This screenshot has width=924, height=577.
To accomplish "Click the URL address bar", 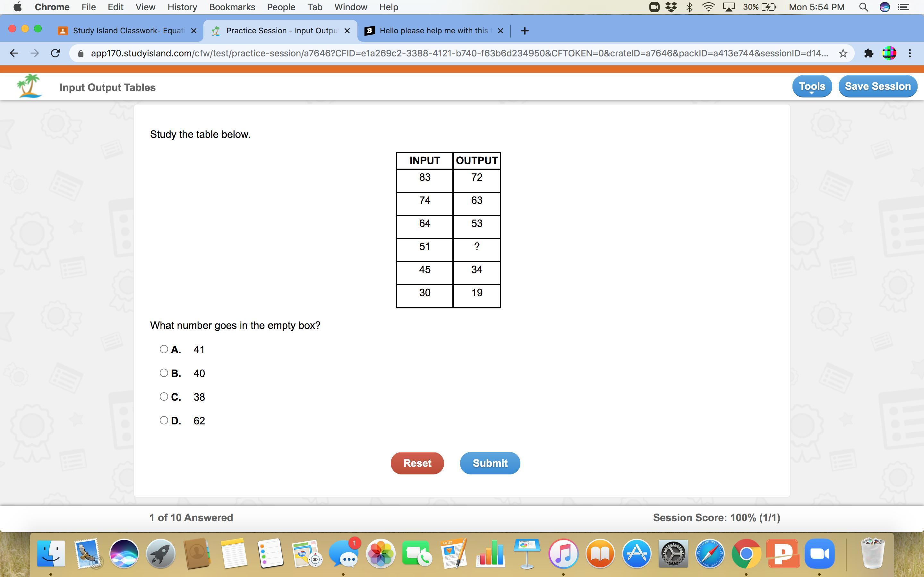I will [458, 54].
